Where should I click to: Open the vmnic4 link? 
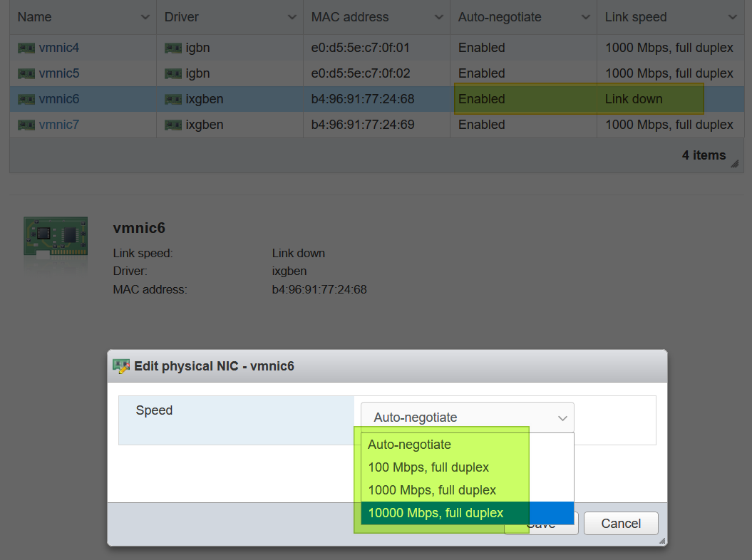59,48
